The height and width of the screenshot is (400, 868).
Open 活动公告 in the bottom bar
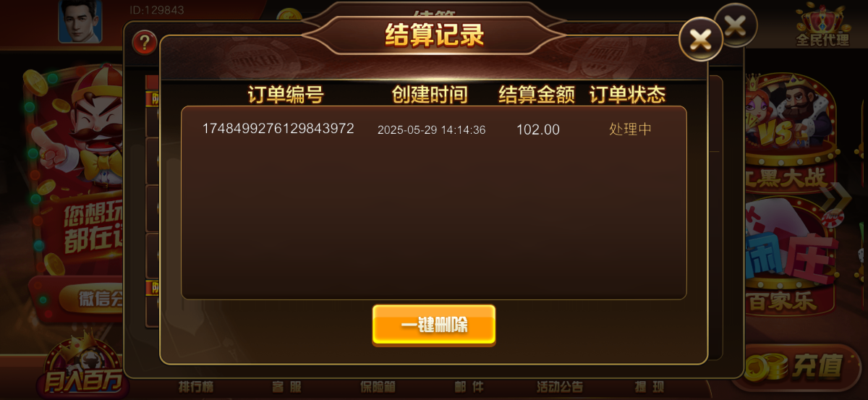pyautogui.click(x=560, y=387)
